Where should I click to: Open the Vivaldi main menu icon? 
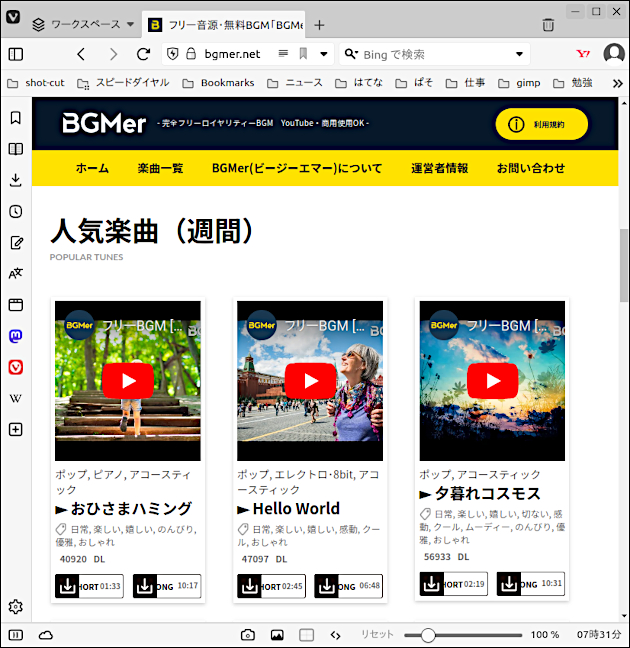[x=13, y=17]
